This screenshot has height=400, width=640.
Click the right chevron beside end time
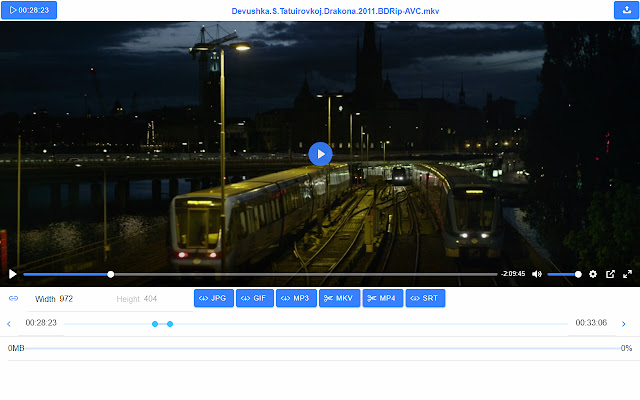(x=624, y=323)
